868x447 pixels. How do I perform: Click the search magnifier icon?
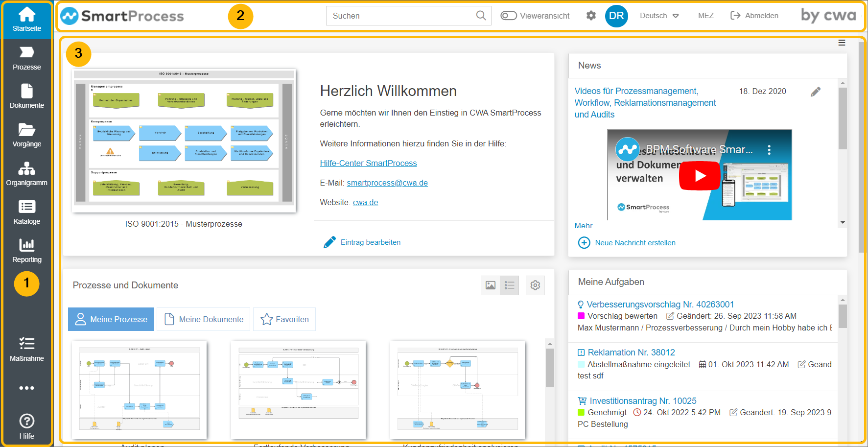tap(481, 16)
